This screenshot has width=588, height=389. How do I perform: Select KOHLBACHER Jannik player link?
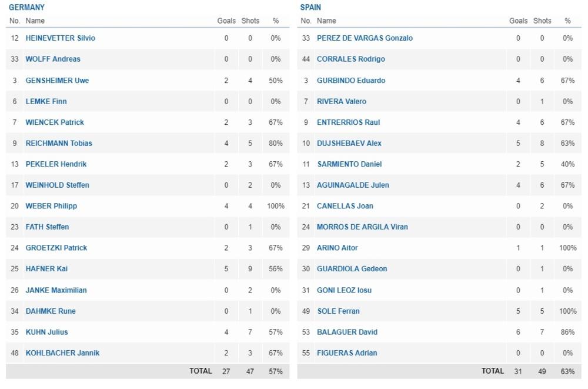coord(62,353)
